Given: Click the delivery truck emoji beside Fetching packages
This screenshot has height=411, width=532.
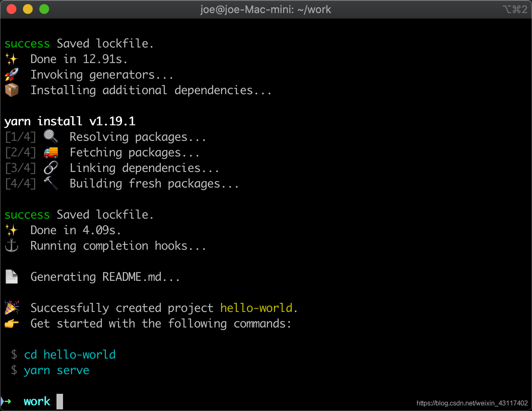Looking at the screenshot, I should click(x=51, y=152).
